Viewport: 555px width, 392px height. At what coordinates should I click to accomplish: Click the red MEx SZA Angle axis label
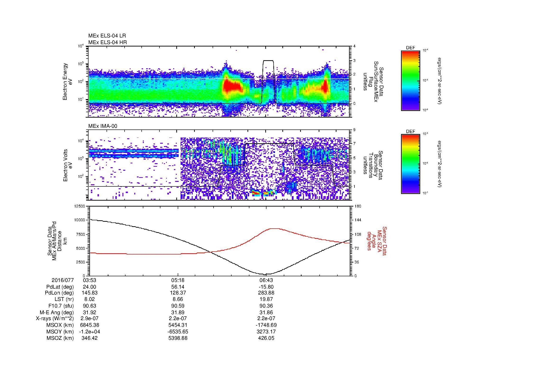pyautogui.click(x=377, y=241)
